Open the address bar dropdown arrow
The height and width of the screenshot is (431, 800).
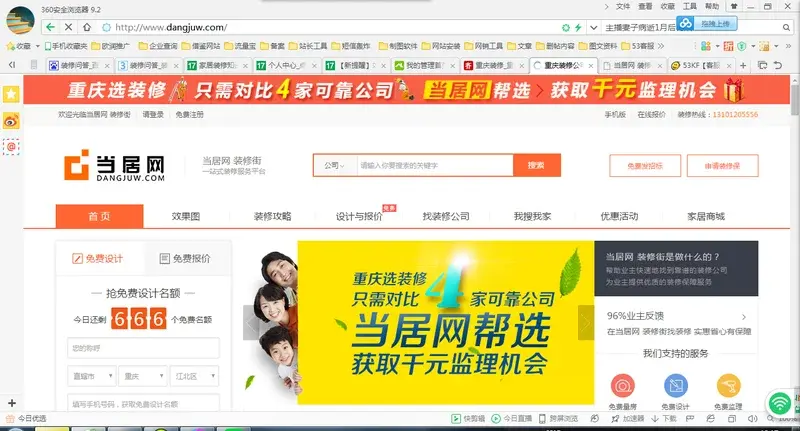tap(593, 28)
